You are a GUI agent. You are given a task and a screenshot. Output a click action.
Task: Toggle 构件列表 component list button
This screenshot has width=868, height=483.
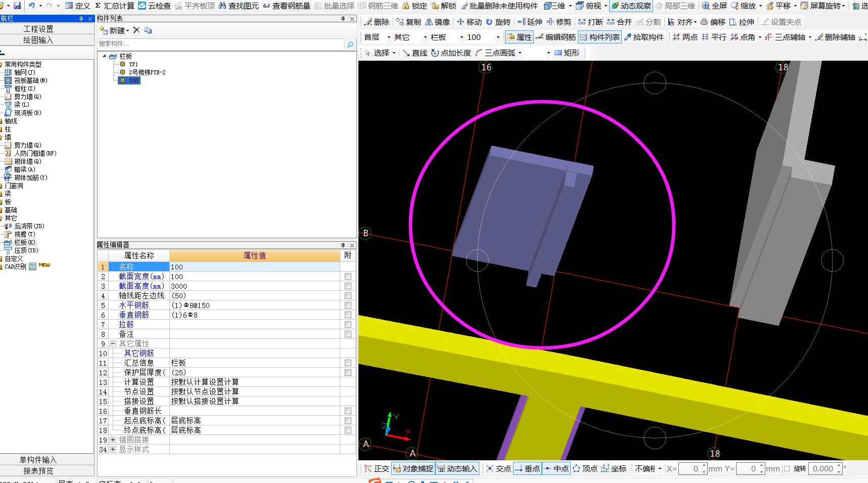click(x=600, y=37)
